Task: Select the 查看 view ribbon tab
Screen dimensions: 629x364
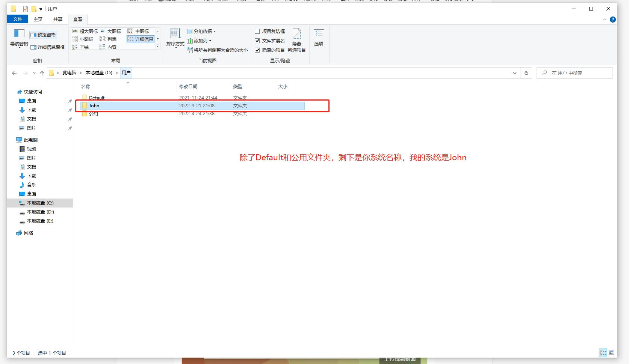Action: tap(78, 19)
